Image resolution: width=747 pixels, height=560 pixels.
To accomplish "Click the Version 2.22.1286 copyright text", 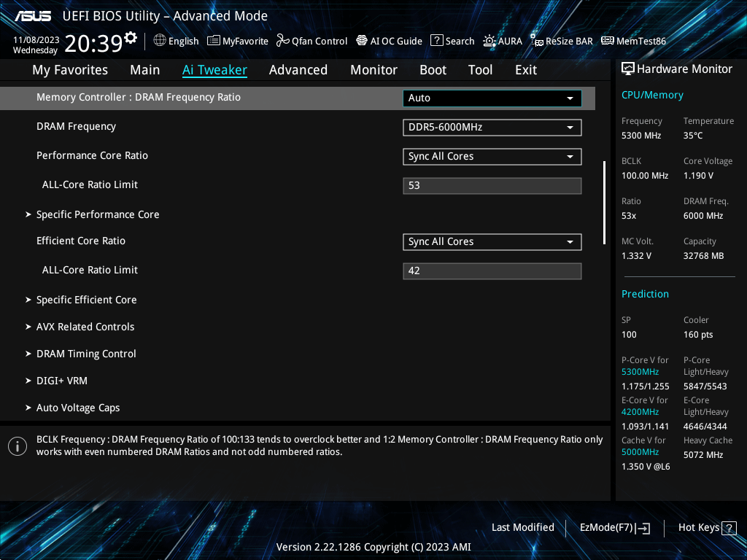I will tap(373, 547).
